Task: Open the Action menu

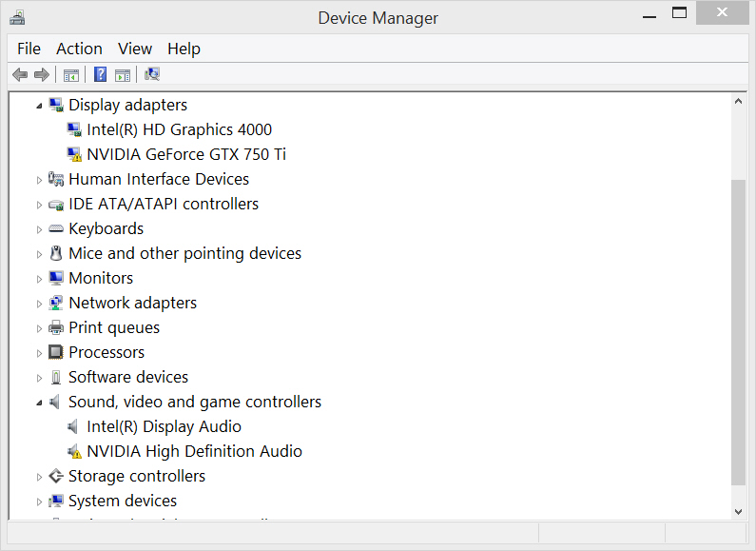Action: tap(79, 49)
